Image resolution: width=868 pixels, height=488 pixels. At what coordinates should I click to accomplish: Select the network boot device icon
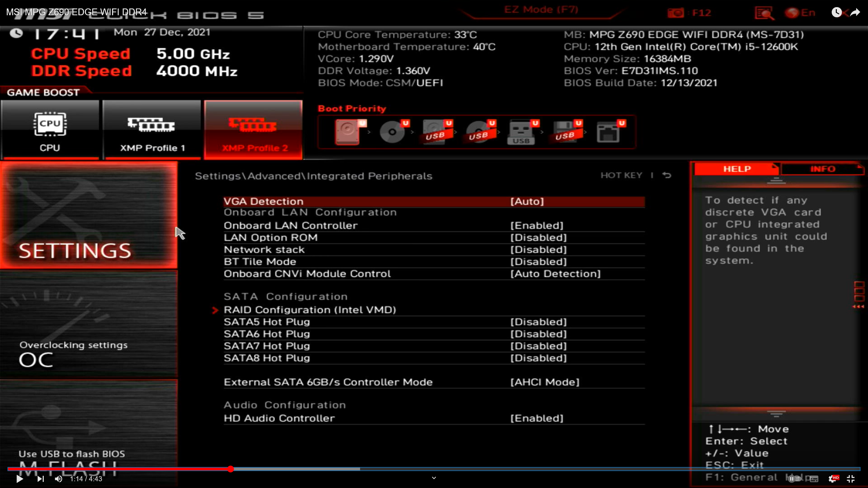pyautogui.click(x=609, y=132)
